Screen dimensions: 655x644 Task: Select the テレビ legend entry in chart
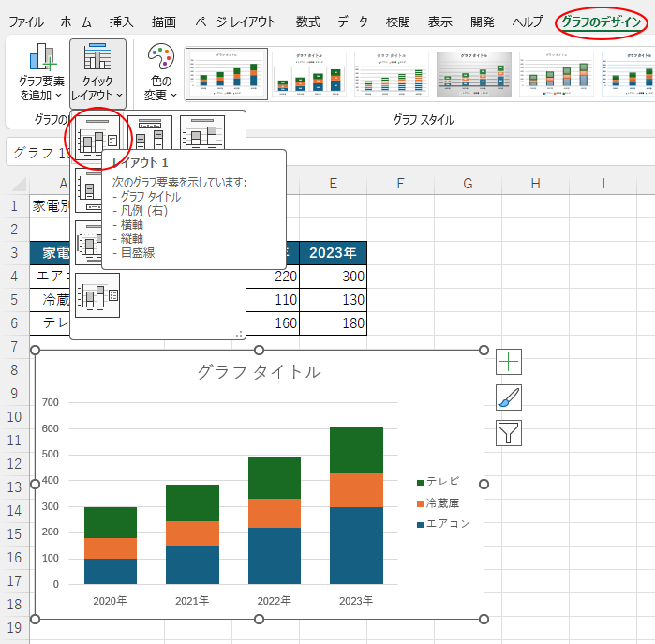(442, 481)
